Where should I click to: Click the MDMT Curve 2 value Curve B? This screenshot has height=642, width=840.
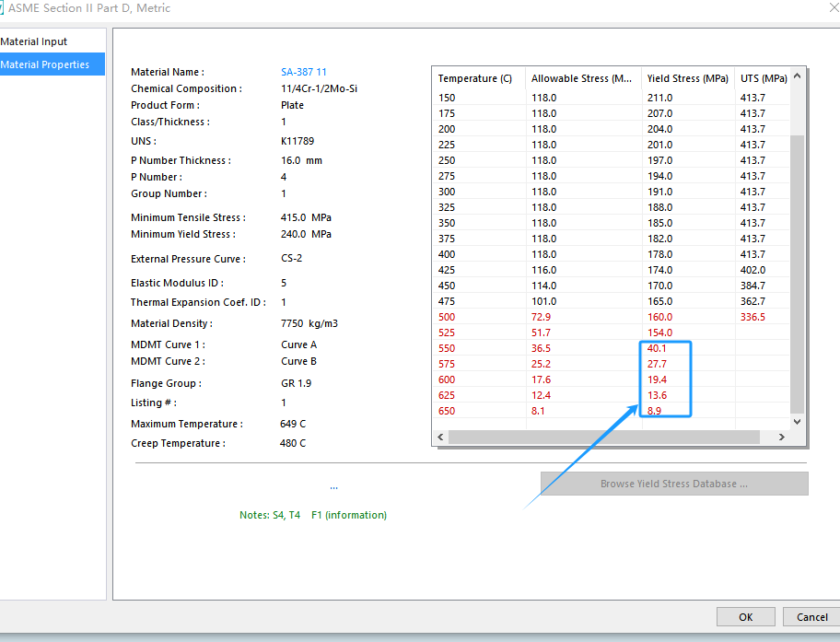(298, 361)
